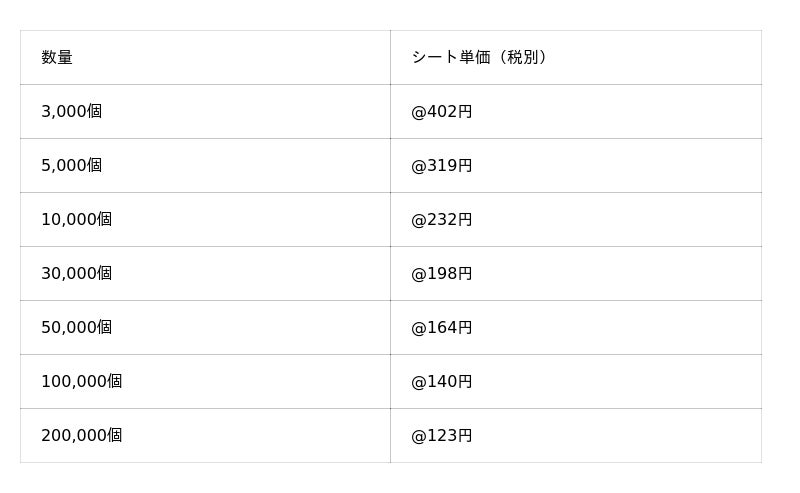Click the 個 character after 200,000
800x493 pixels.
[x=115, y=436]
